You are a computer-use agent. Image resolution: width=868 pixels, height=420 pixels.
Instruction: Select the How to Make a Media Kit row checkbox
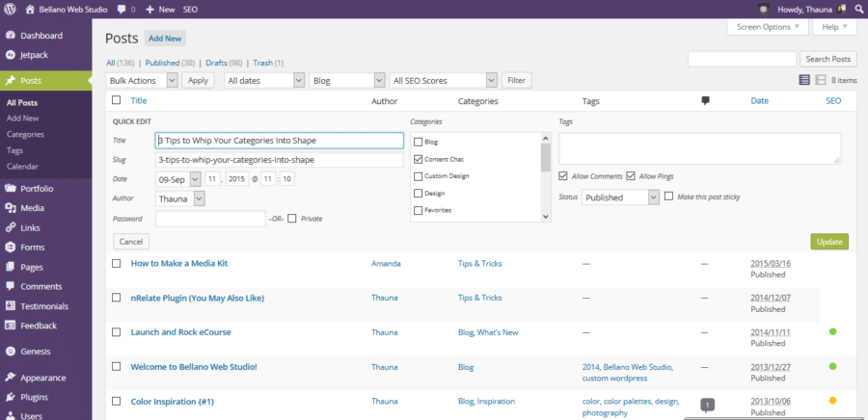pyautogui.click(x=117, y=264)
